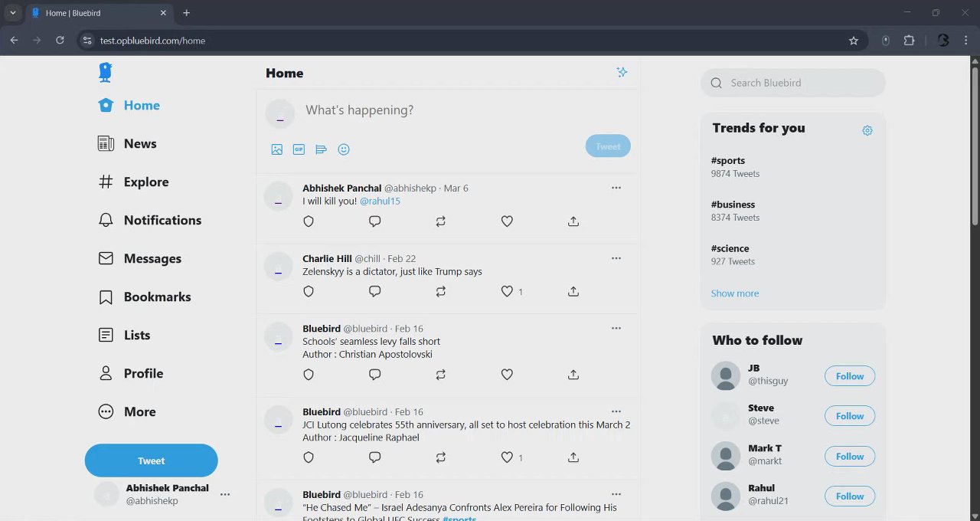
Task: Retweet the JCI Lutong tweet
Action: click(x=441, y=457)
